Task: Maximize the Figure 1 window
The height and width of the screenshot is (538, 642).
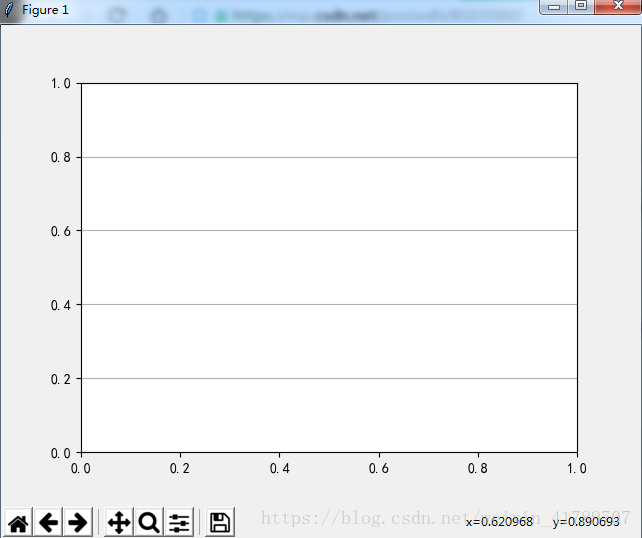Action: [x=581, y=7]
